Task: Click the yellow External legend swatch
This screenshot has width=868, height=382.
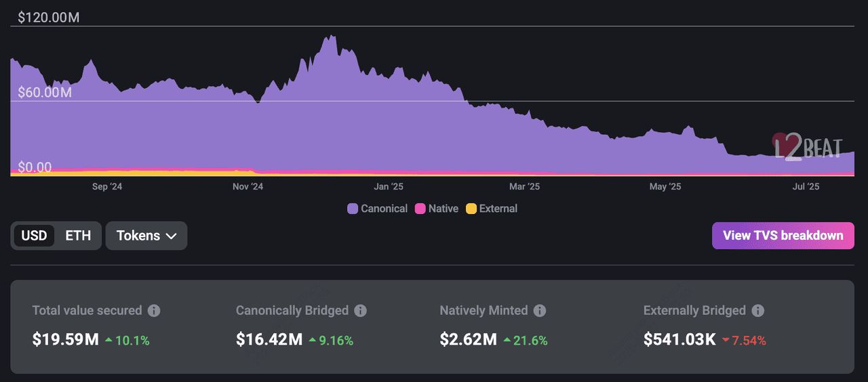Action: pos(471,209)
